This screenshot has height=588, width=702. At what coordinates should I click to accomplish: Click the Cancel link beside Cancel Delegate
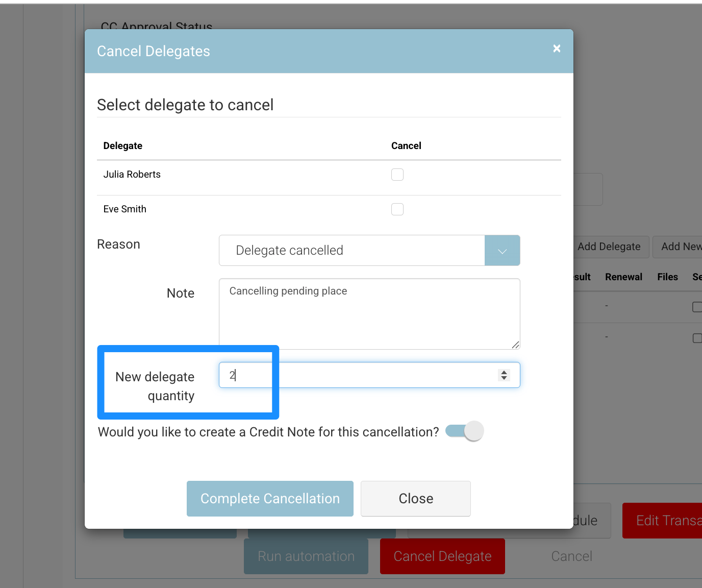(x=571, y=556)
